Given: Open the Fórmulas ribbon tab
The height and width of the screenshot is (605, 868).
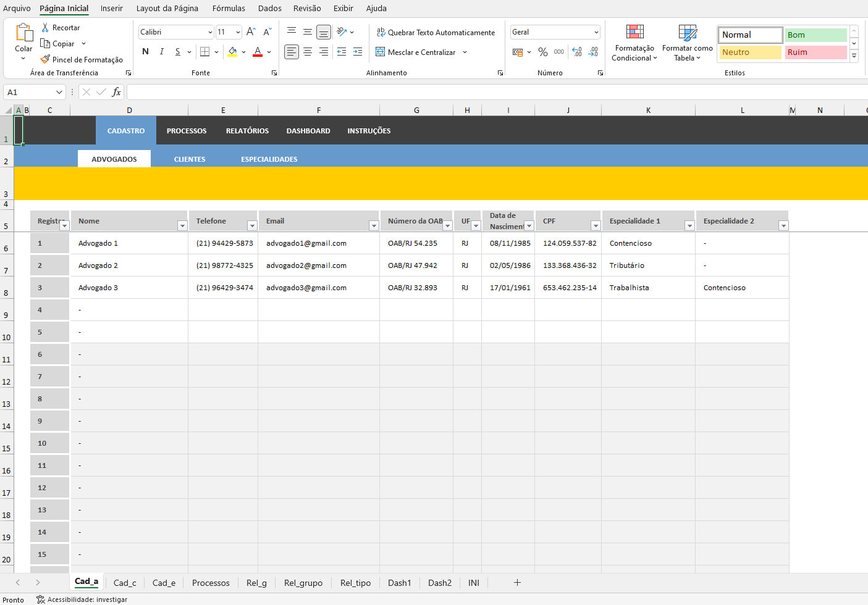Looking at the screenshot, I should [x=229, y=9].
